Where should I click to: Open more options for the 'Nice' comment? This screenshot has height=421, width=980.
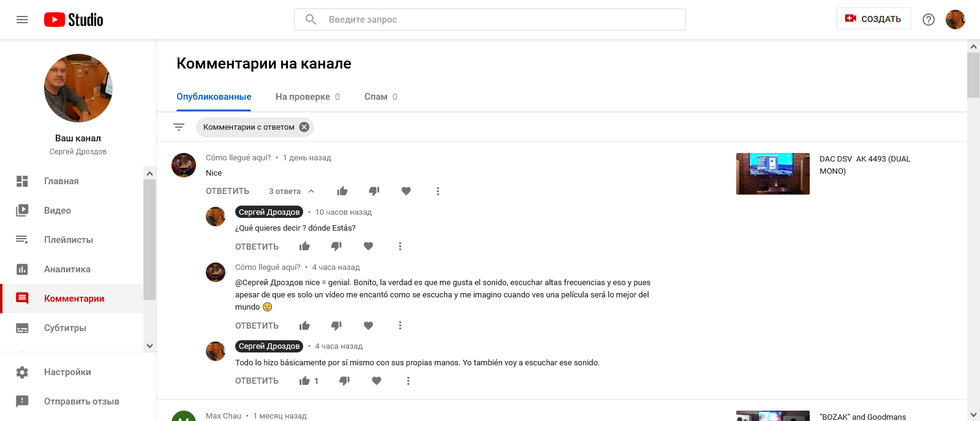(438, 191)
